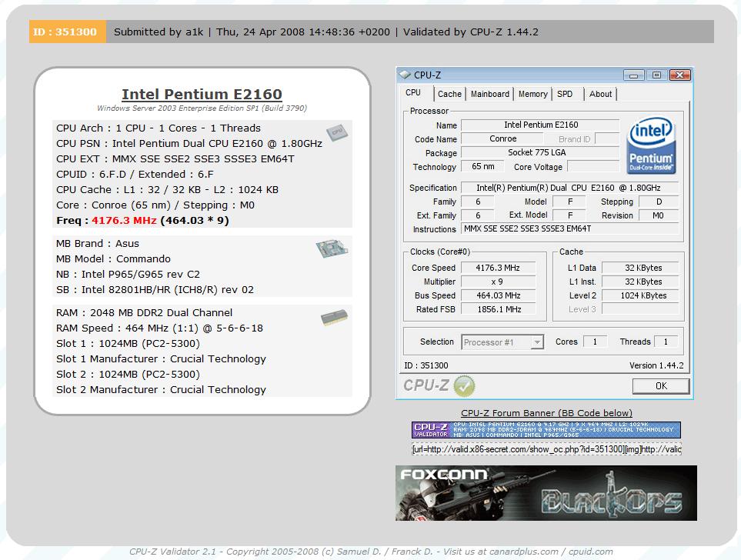Switch to the Cache tab

tap(449, 94)
